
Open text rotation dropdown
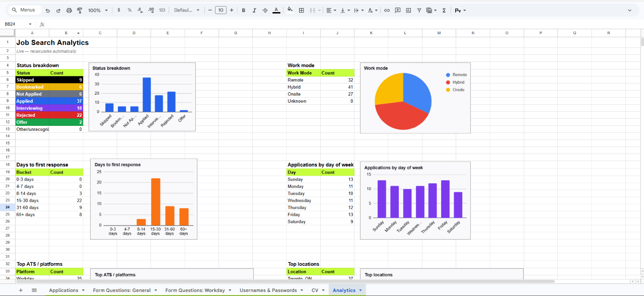[373, 10]
